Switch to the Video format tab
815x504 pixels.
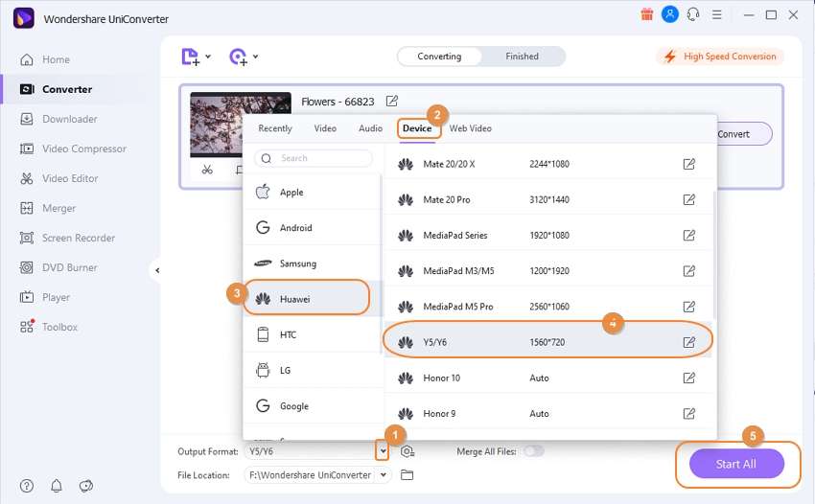coord(325,127)
